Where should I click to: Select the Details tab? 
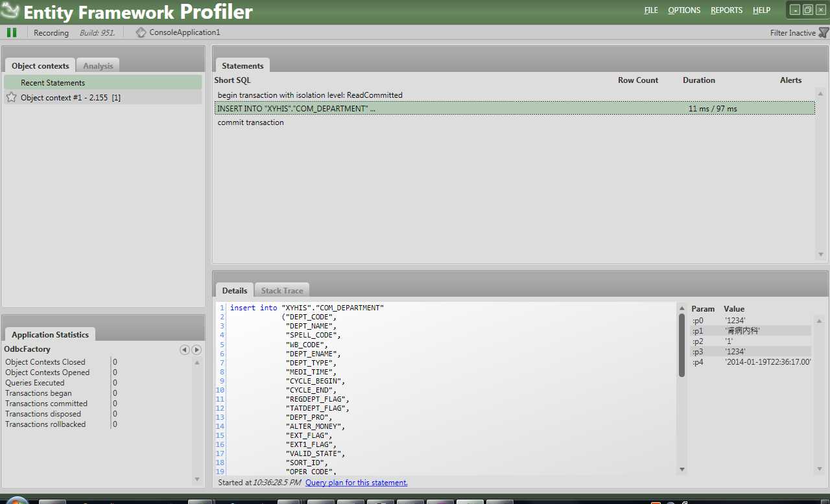(235, 290)
